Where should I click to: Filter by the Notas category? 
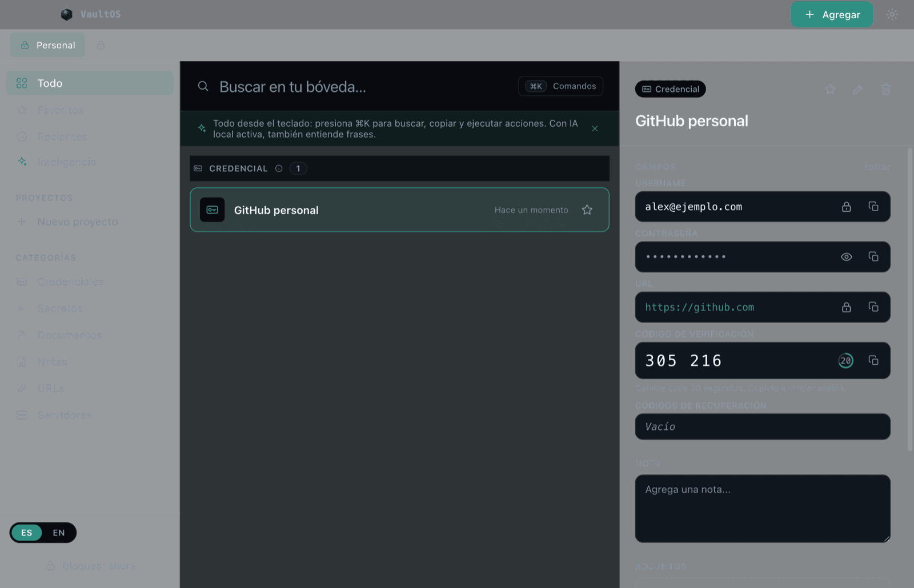click(90, 362)
